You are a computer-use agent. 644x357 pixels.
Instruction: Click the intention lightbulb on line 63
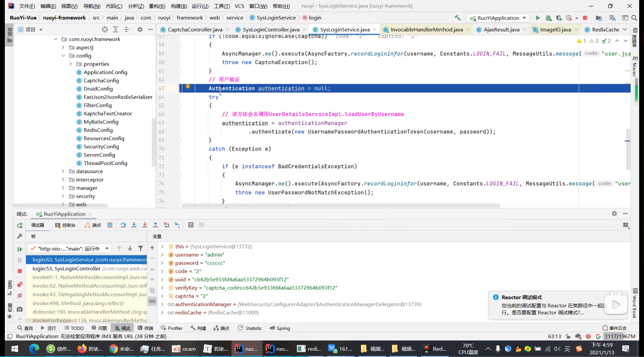pos(188,87)
